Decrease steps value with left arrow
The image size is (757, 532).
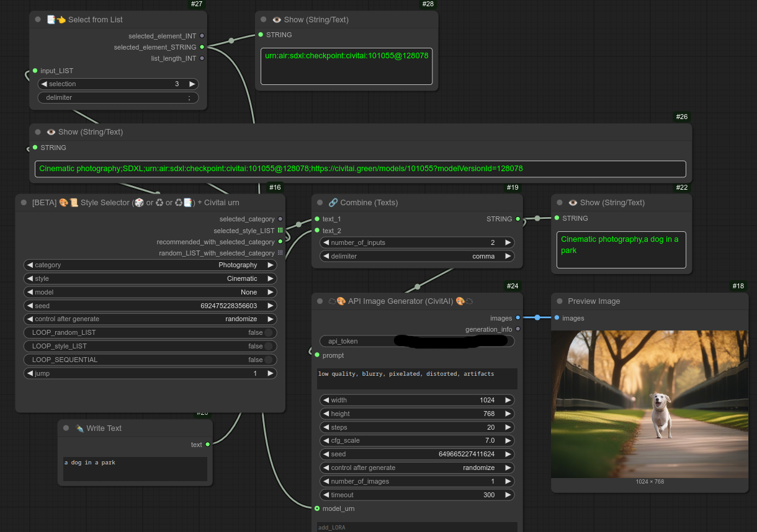click(326, 427)
